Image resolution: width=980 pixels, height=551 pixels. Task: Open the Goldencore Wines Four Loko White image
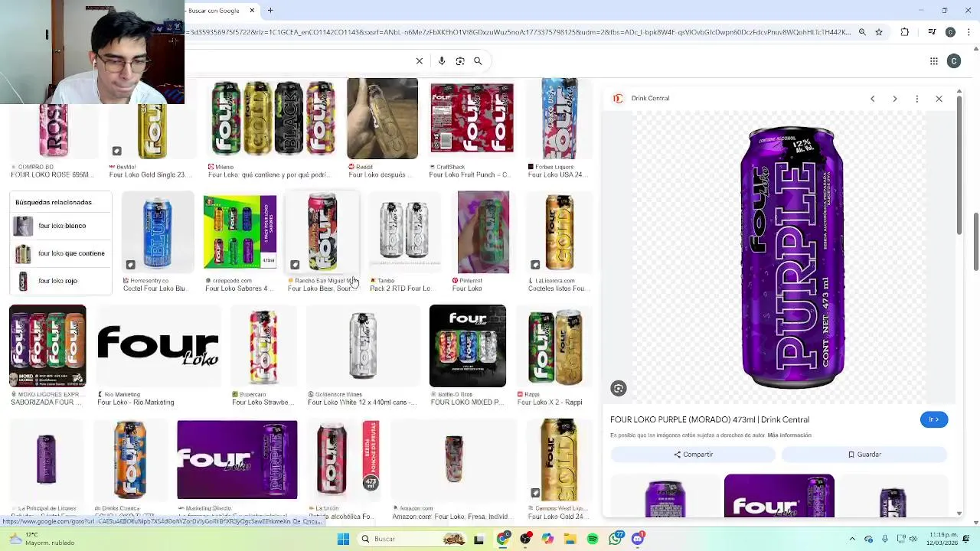point(363,346)
